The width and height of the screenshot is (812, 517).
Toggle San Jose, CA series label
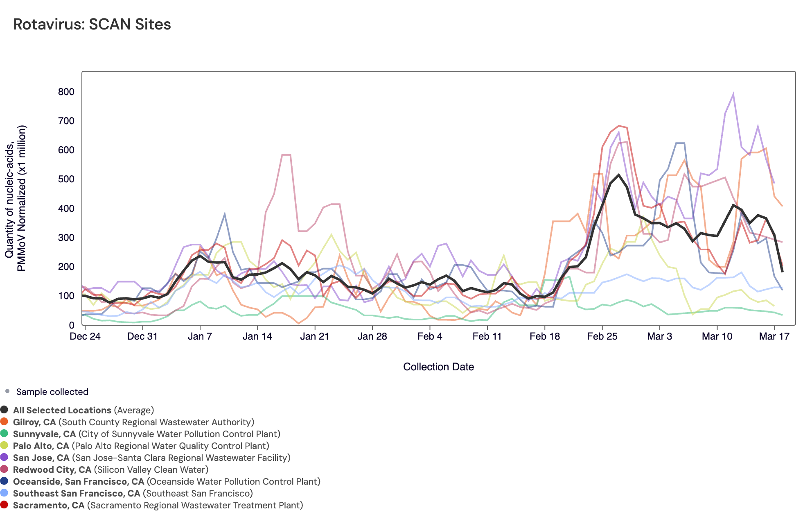pyautogui.click(x=41, y=458)
